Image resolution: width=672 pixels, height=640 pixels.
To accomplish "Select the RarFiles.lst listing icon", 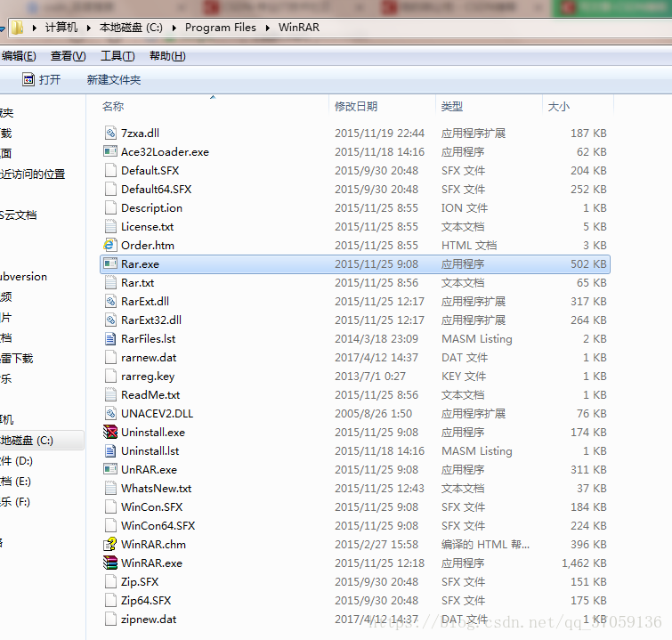I will pos(110,338).
